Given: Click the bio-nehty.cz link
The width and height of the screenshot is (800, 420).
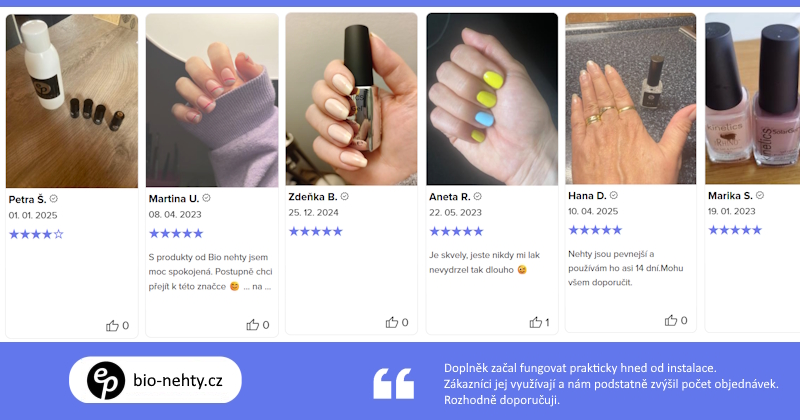Looking at the screenshot, I should tap(178, 380).
